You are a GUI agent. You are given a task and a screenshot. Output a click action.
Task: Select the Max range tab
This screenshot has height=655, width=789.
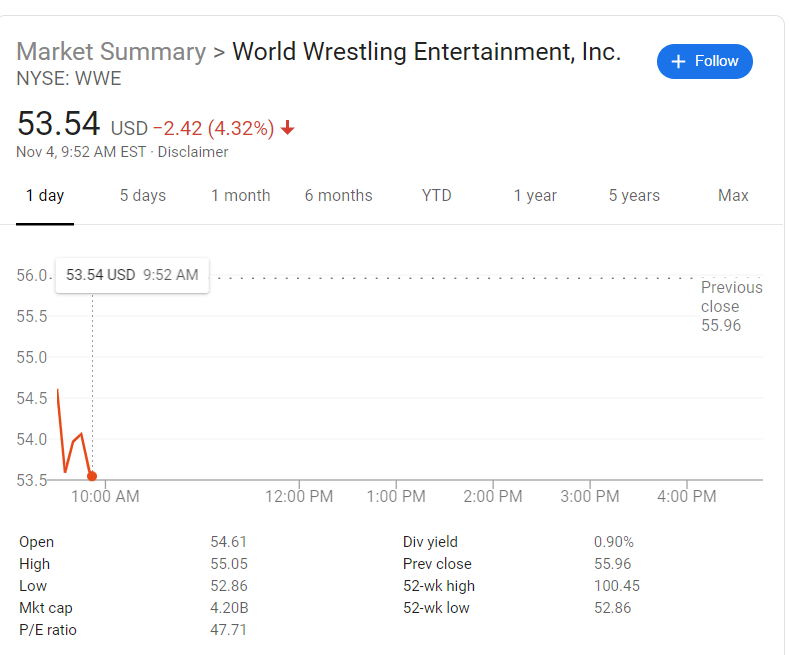[733, 196]
